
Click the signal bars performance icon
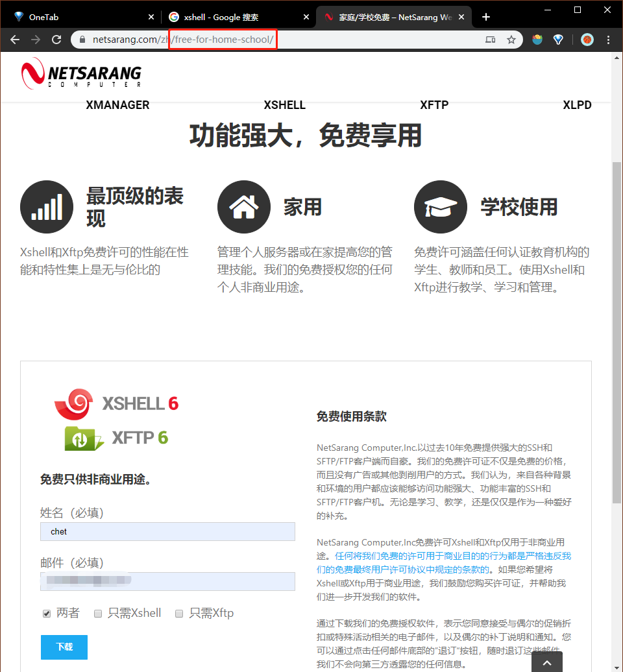coord(47,207)
